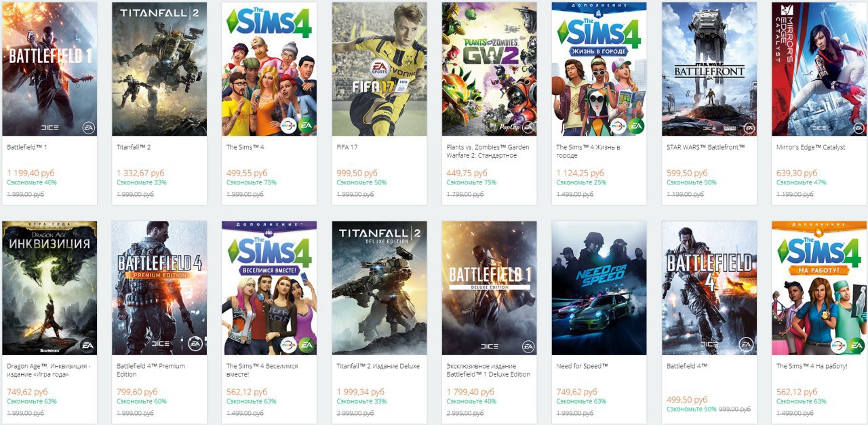
Task: Select the STAR WARS Battlefront cover
Action: pyautogui.click(x=709, y=69)
